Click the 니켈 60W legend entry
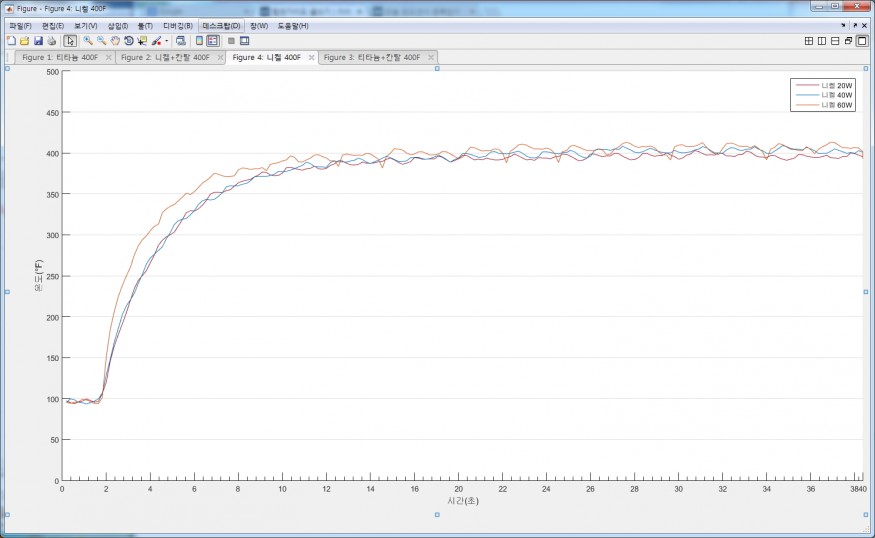 tap(824, 105)
